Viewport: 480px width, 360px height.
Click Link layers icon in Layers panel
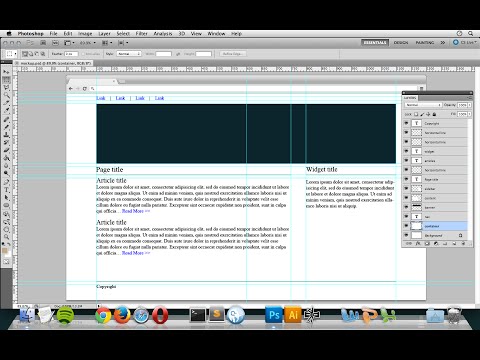(x=409, y=244)
